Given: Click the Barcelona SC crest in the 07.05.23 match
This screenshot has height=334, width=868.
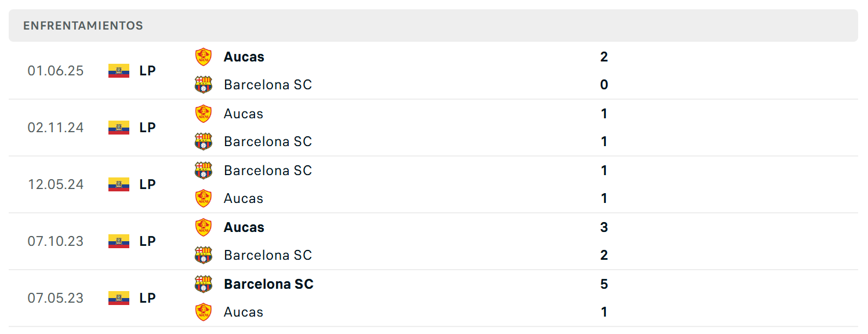Looking at the screenshot, I should tap(204, 284).
